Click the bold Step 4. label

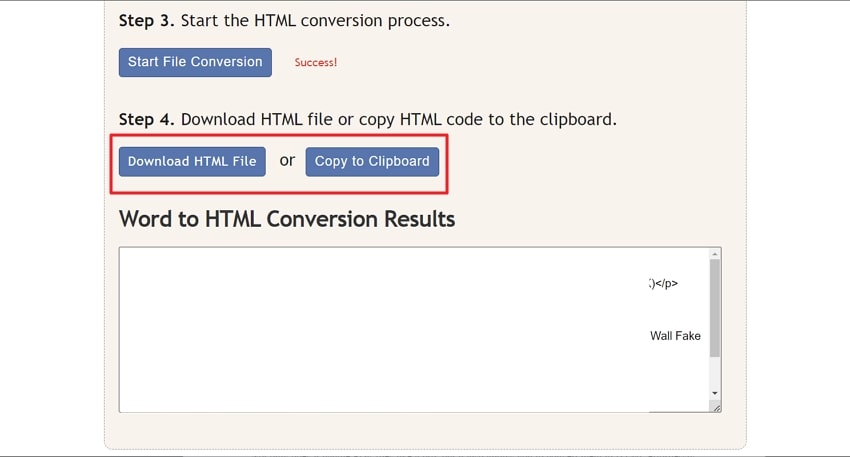[147, 120]
